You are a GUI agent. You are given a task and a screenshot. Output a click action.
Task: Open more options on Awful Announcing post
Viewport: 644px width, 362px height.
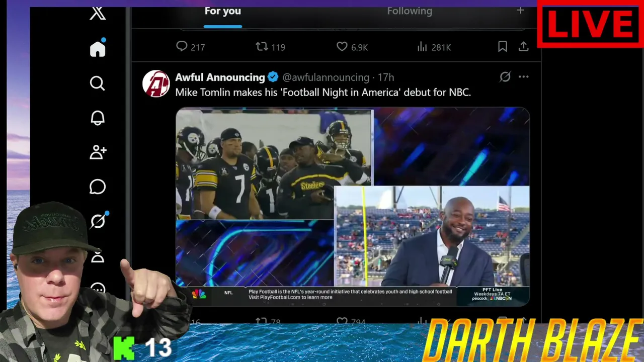pos(524,77)
